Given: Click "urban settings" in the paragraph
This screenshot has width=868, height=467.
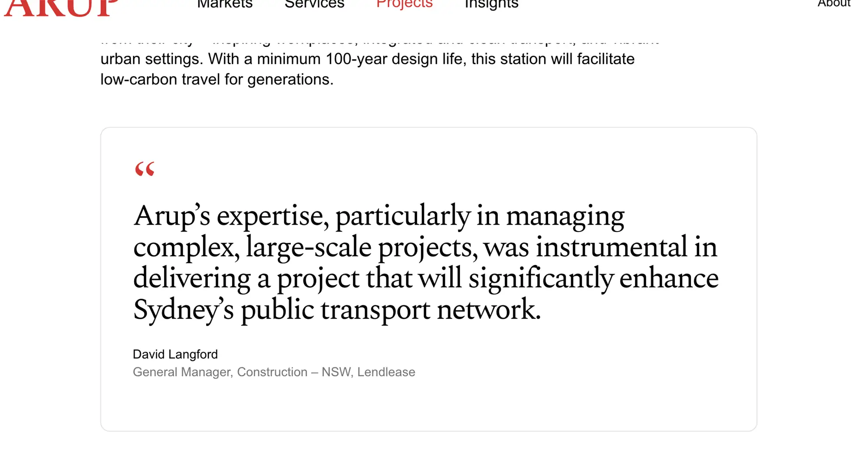Looking at the screenshot, I should (x=152, y=59).
